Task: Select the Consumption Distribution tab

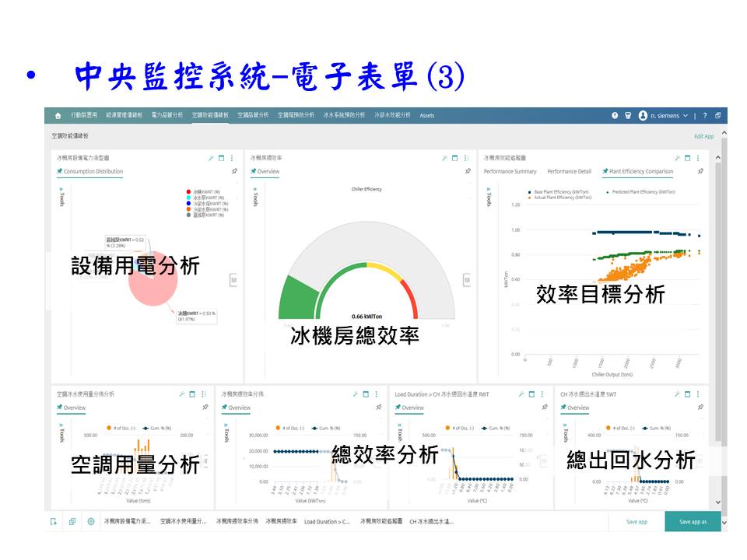Action: [x=90, y=171]
